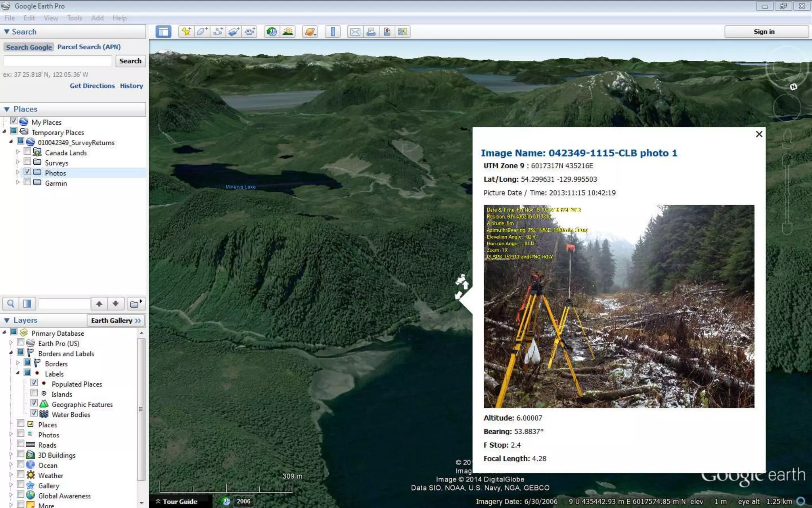Collapse the Places panel header
Image resolution: width=812 pixels, height=508 pixels.
click(7, 109)
